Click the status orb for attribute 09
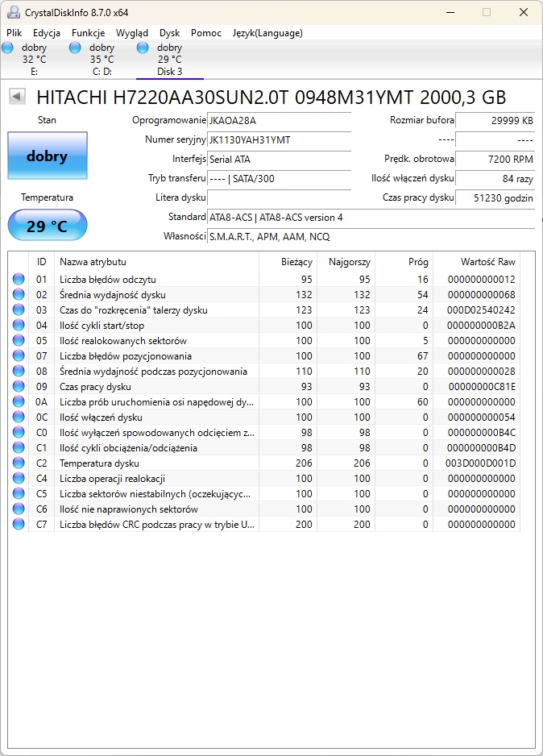 (x=19, y=387)
